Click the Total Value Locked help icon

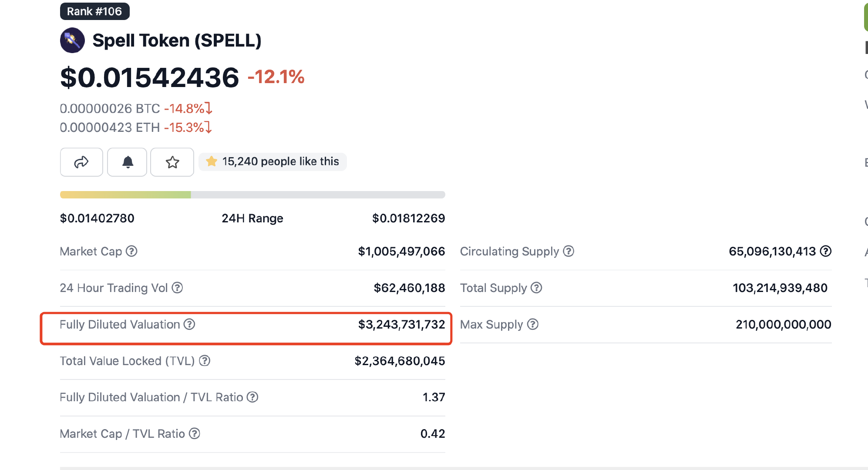coord(205,361)
